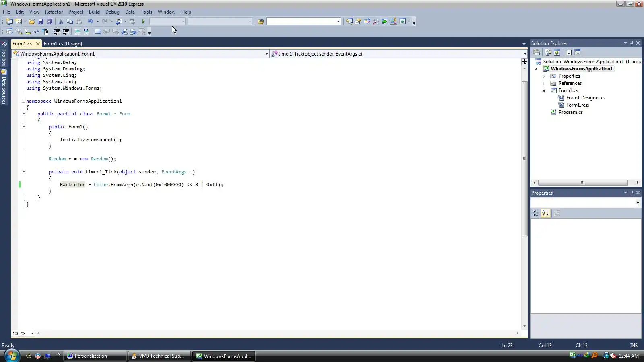Image resolution: width=644 pixels, height=362 pixels.
Task: Open the Build menu
Action: point(94,12)
